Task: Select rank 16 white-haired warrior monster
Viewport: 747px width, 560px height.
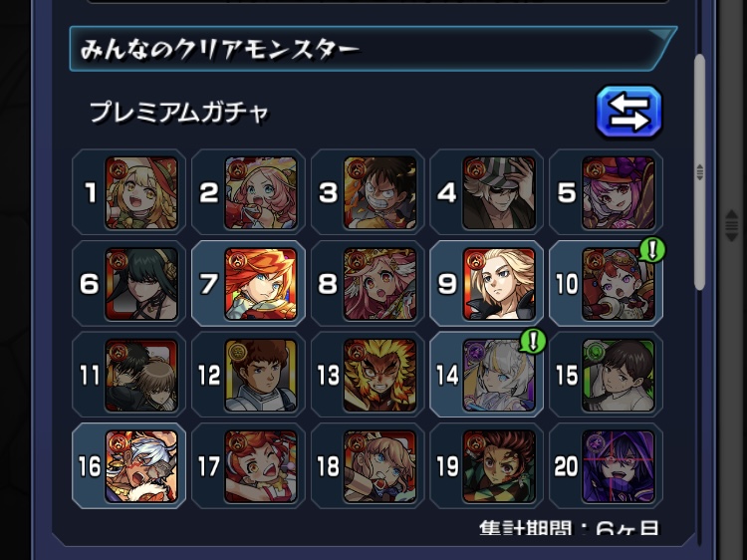Action: [x=141, y=466]
